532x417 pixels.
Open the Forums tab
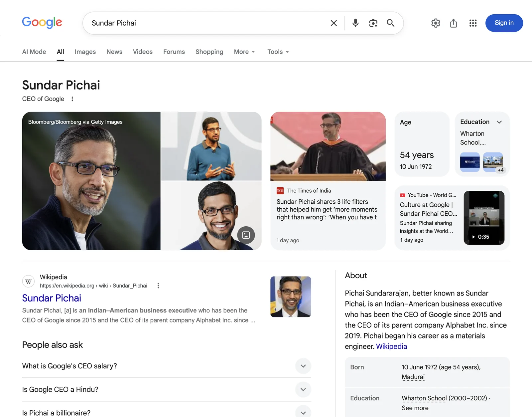pyautogui.click(x=174, y=52)
